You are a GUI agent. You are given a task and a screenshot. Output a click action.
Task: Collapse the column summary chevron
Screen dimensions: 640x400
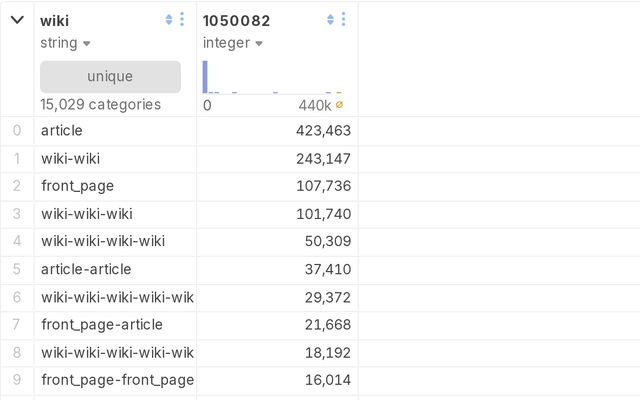pyautogui.click(x=17, y=20)
